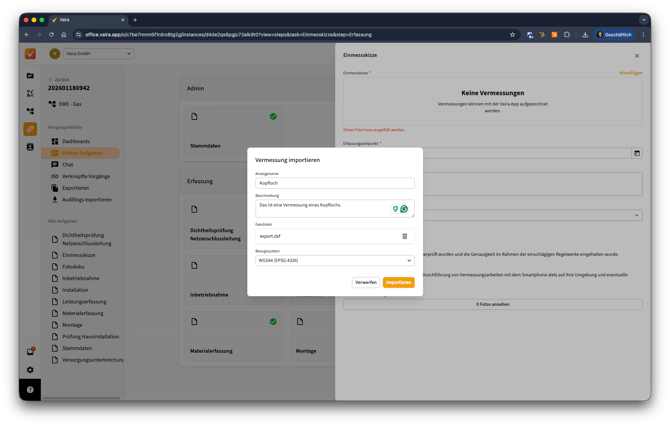Screen dimensions: 670x426
Task: Click the Anzeigename field containing Kopfloch
Action: (x=334, y=183)
